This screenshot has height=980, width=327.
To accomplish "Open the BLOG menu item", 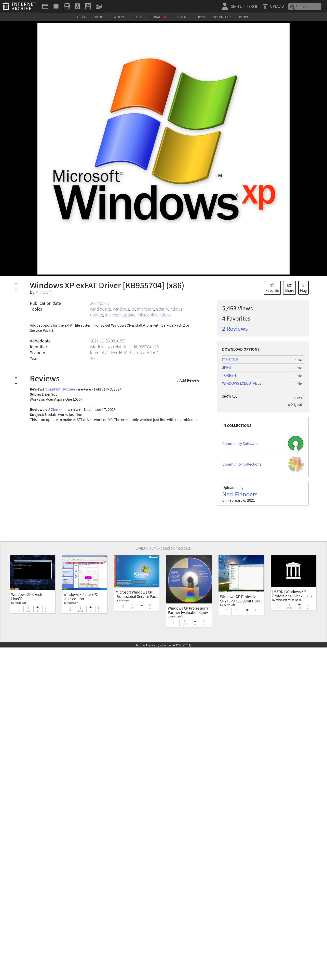I will coord(99,17).
